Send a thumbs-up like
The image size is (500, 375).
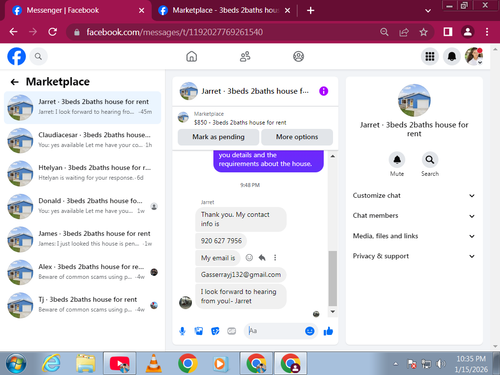[328, 331]
